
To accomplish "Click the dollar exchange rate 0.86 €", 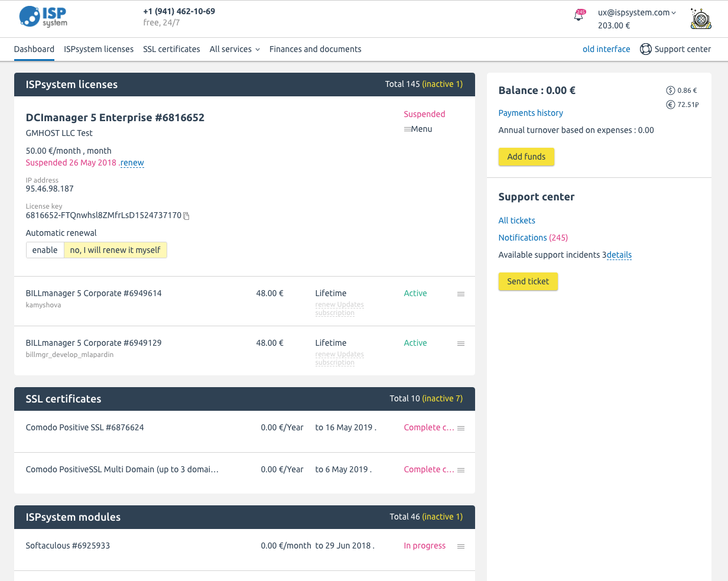I will [x=681, y=90].
